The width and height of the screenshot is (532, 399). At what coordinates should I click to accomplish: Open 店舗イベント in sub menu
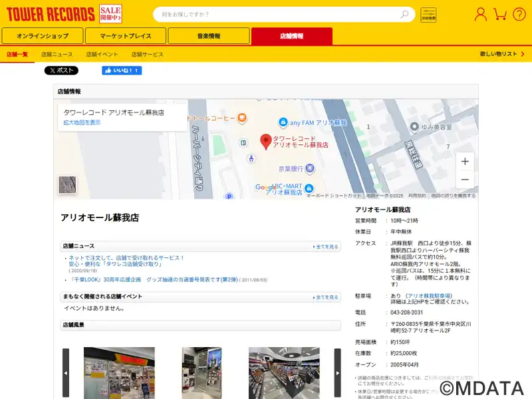coord(102,55)
